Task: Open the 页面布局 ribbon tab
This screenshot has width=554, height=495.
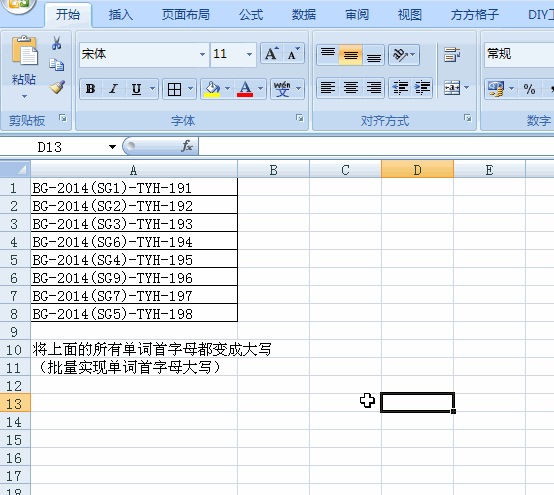Action: 185,15
